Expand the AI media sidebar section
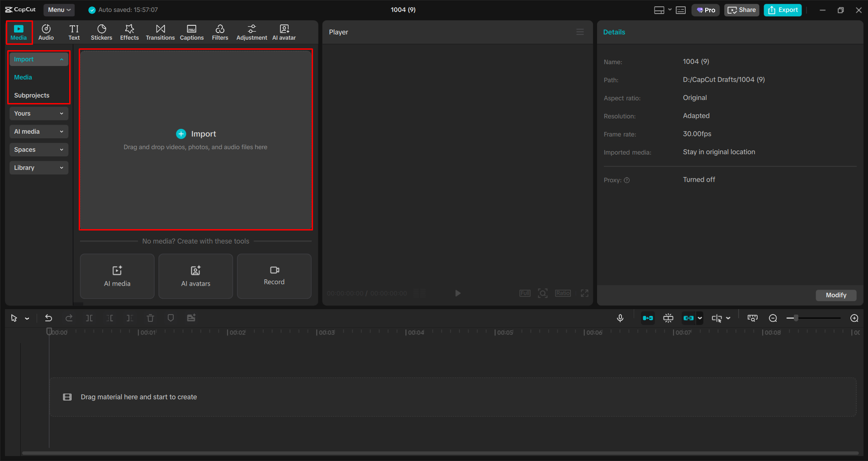This screenshot has height=461, width=868. (x=39, y=131)
